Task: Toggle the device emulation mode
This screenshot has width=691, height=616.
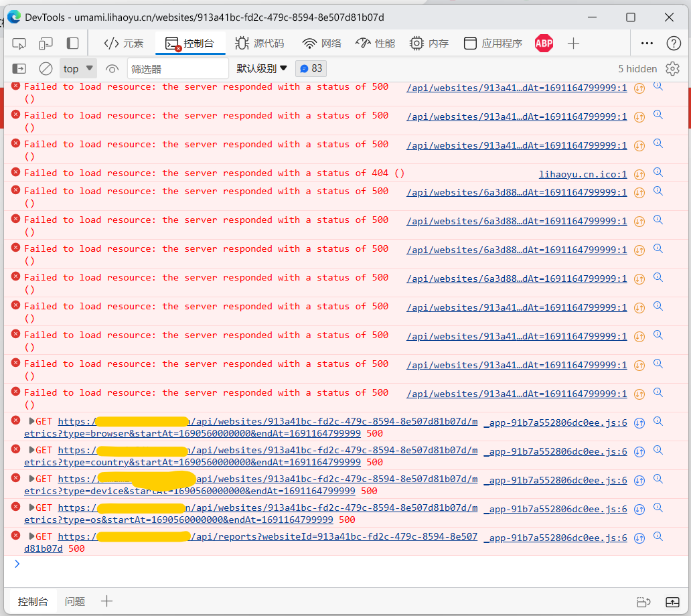Action: tap(46, 44)
